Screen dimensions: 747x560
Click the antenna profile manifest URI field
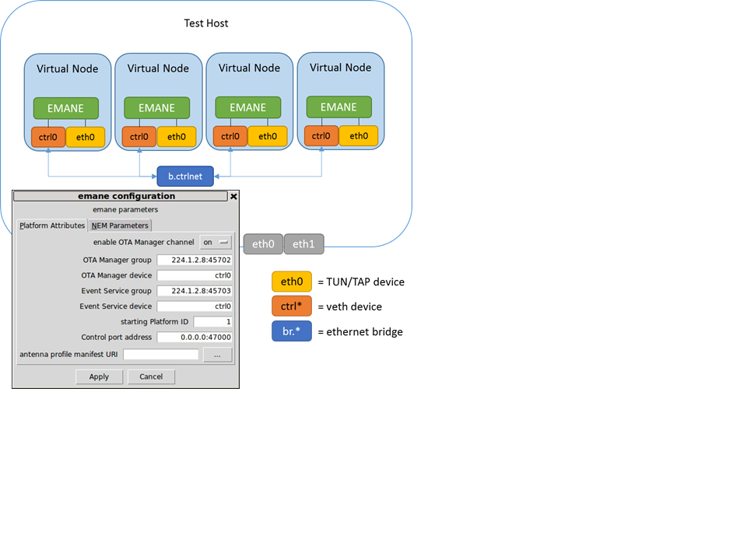(161, 355)
